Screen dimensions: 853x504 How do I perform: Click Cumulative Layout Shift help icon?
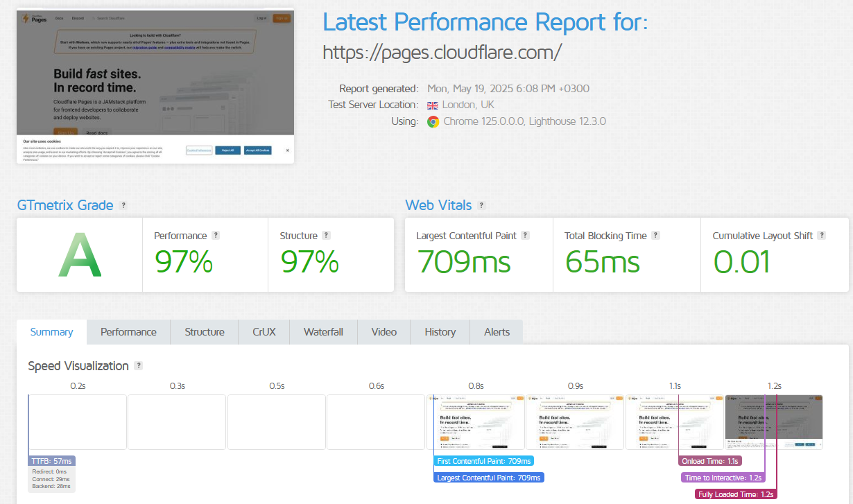click(822, 236)
